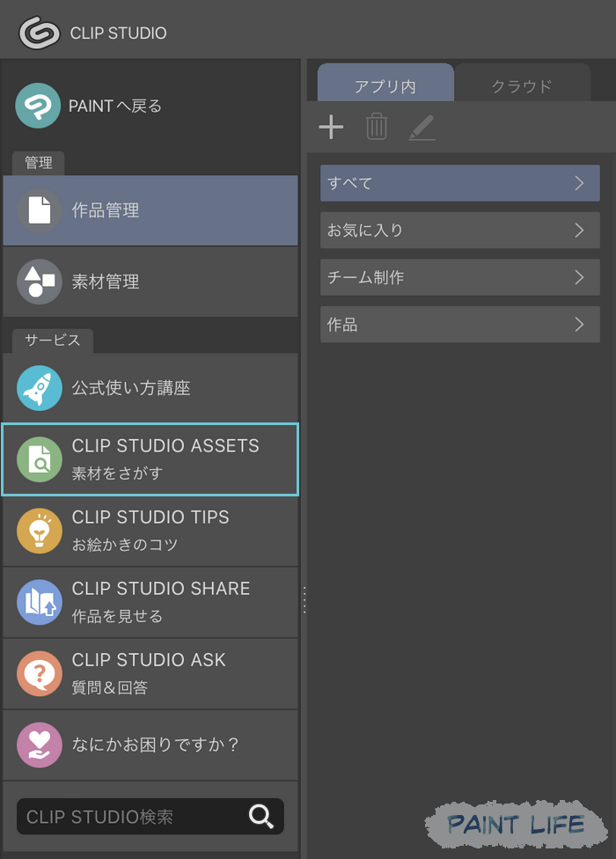Open CLIP STUDIO ASSETS search icon
The height and width of the screenshot is (859, 616).
[x=38, y=459]
